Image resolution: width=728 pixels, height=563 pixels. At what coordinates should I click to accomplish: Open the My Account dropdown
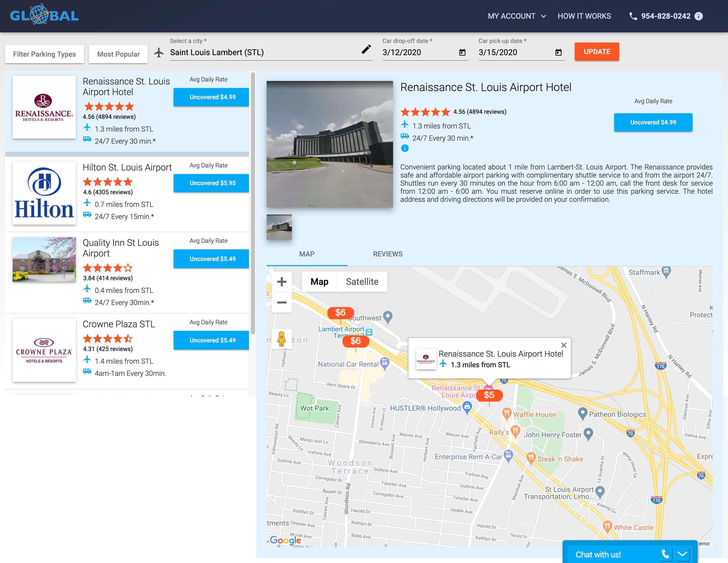517,16
